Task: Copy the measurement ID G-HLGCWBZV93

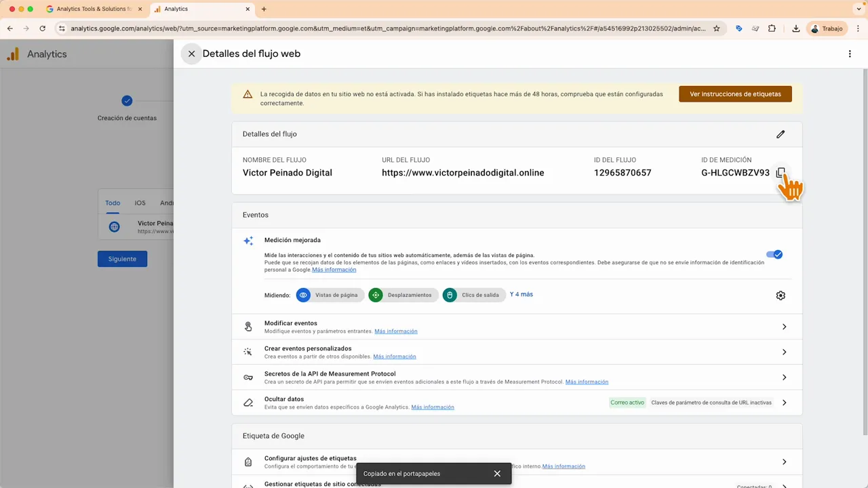Action: (781, 173)
